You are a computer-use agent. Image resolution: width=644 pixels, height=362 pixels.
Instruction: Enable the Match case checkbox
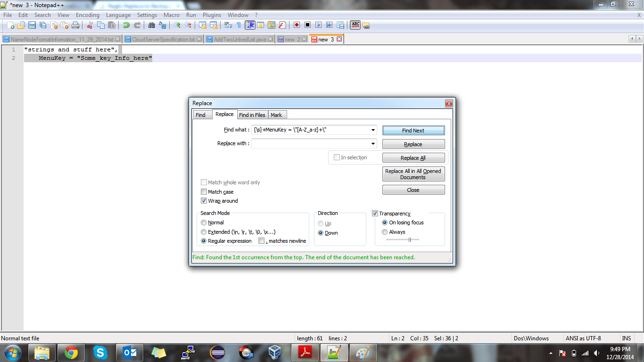tap(204, 192)
